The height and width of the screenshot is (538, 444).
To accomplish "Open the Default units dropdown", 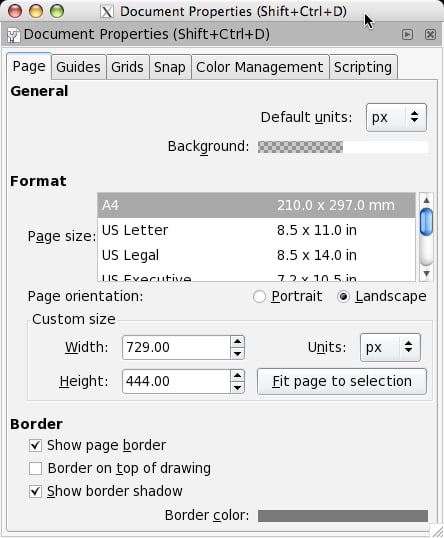I will [x=396, y=117].
